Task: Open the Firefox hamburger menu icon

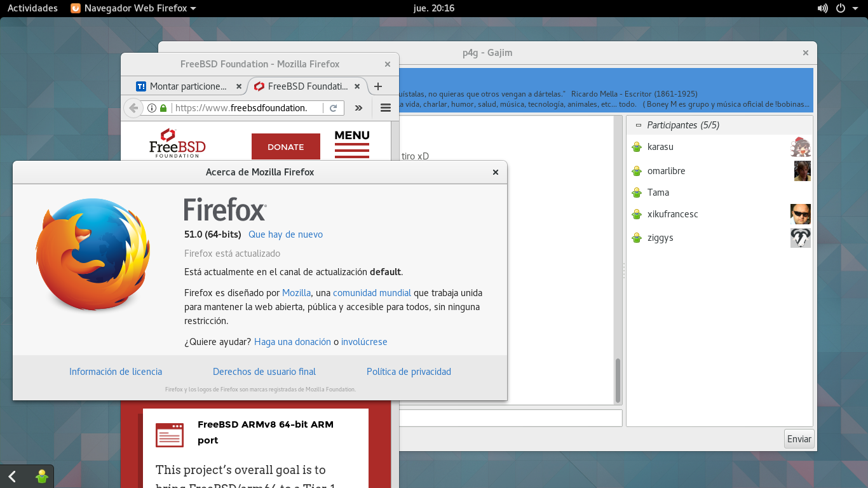Action: point(385,108)
